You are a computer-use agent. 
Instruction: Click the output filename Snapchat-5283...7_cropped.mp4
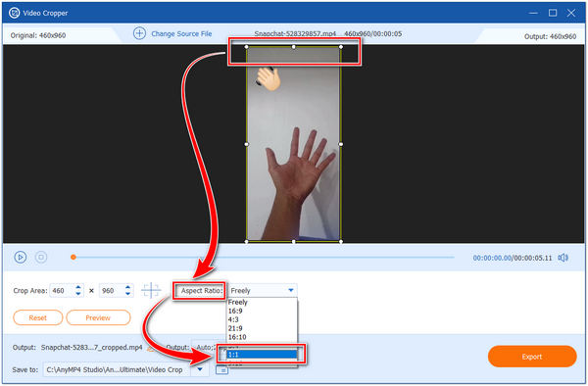92,348
